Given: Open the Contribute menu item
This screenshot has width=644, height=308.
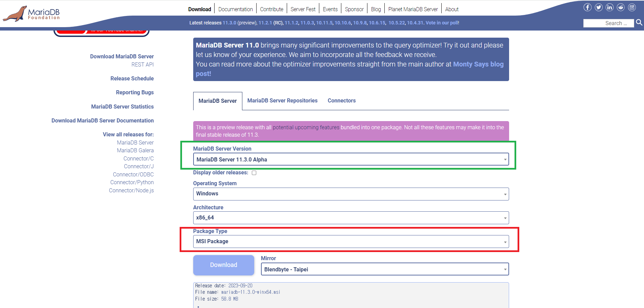Looking at the screenshot, I should point(271,9).
